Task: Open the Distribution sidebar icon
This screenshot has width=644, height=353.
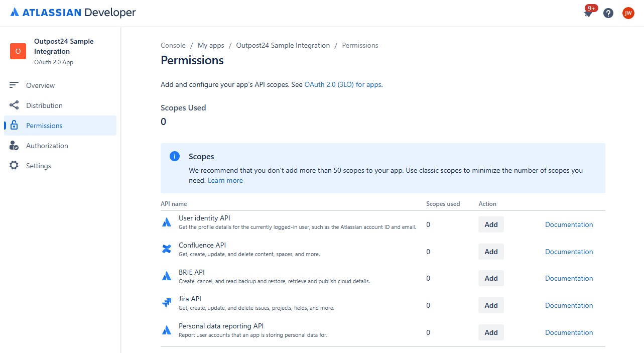Action: tap(14, 105)
